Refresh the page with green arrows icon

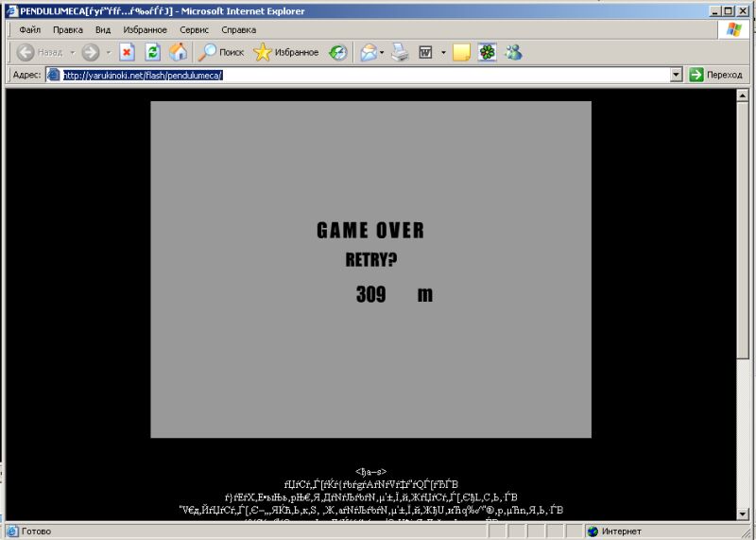point(152,53)
